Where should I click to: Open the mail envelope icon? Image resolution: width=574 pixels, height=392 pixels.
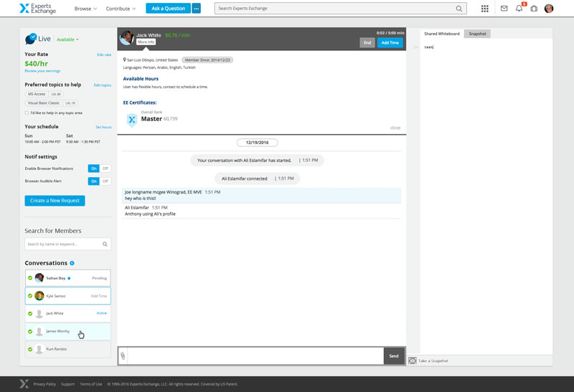tap(504, 9)
